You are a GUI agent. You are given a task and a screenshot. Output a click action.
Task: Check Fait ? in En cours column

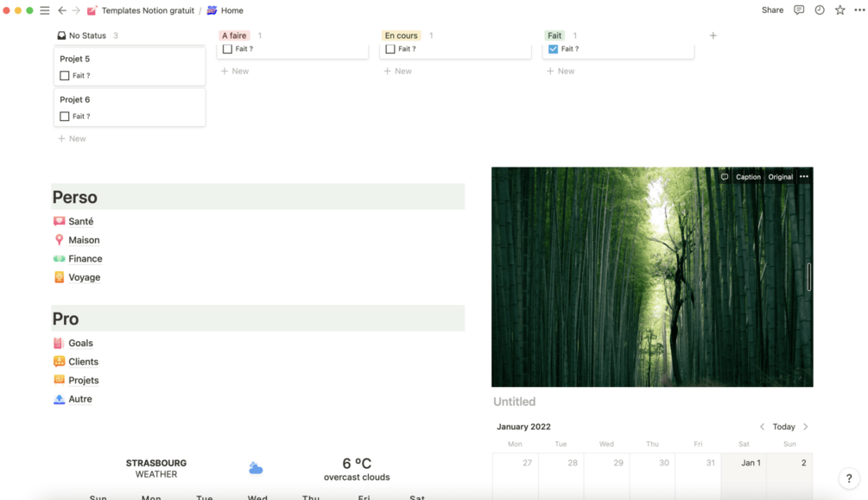coord(390,48)
